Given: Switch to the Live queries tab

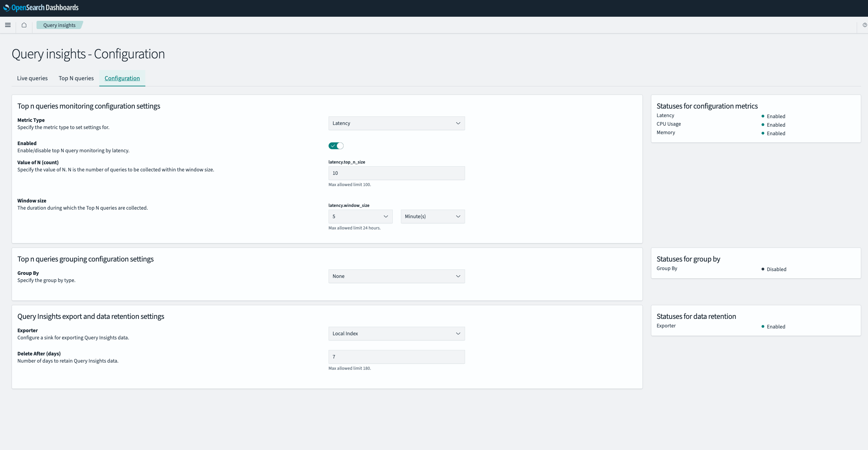Looking at the screenshot, I should click(x=32, y=78).
